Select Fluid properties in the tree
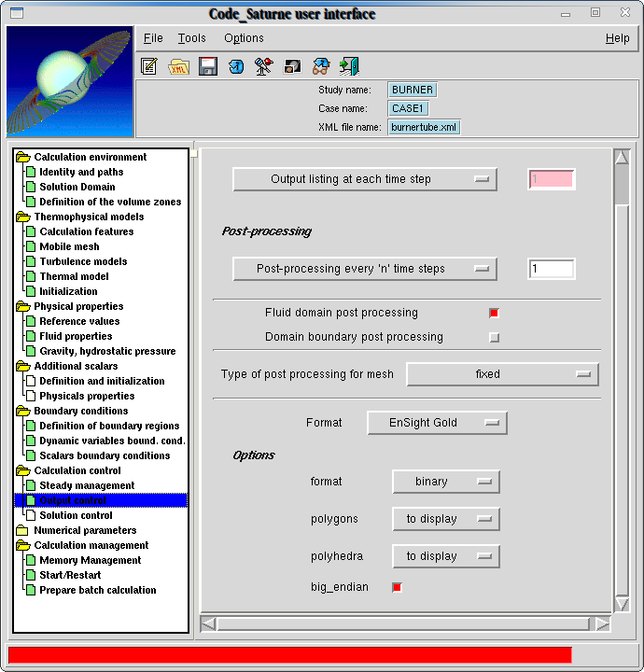The width and height of the screenshot is (644, 672). click(76, 336)
